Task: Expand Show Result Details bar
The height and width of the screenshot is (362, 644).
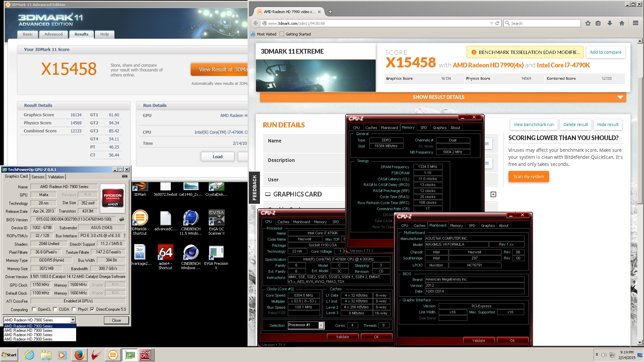Action: coord(443,97)
